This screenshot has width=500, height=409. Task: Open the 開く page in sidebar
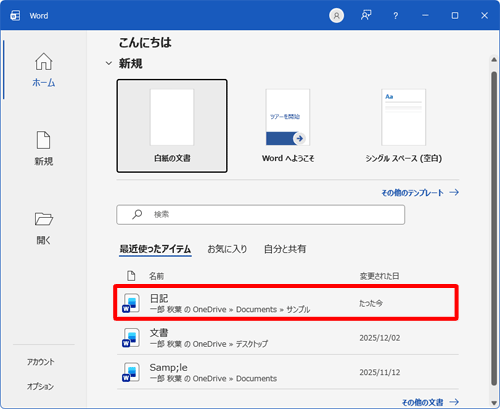coord(44,228)
